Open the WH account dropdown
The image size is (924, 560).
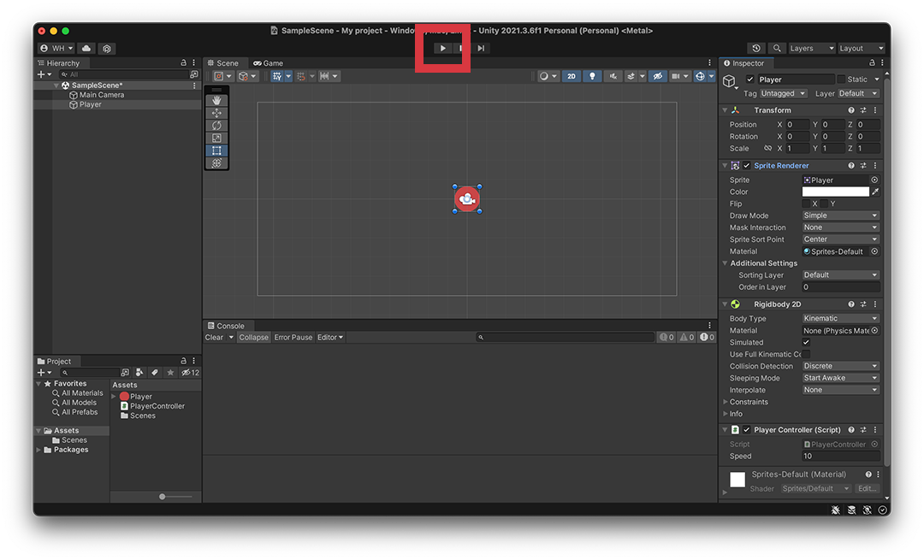pos(56,48)
